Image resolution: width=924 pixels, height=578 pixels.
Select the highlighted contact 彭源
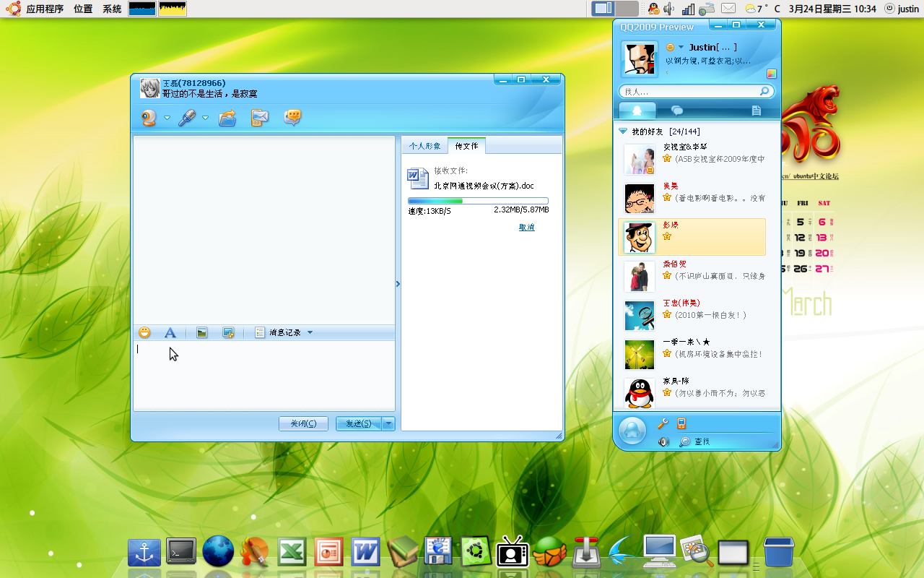pyautogui.click(x=692, y=237)
